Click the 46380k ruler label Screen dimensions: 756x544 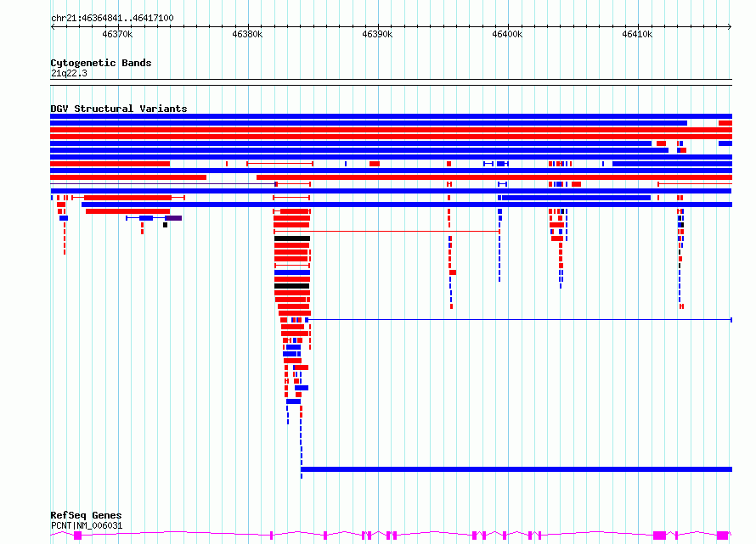point(247,34)
